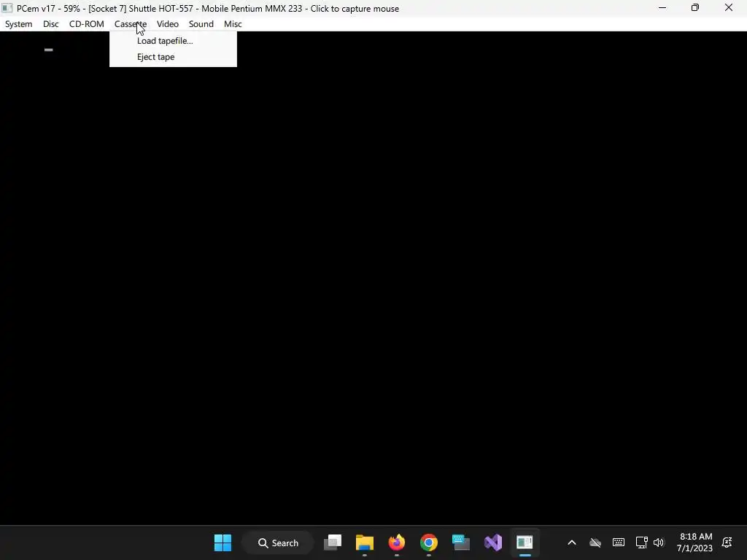Click the PCem taskbar icon
Image resolution: width=747 pixels, height=560 pixels.
point(525,542)
